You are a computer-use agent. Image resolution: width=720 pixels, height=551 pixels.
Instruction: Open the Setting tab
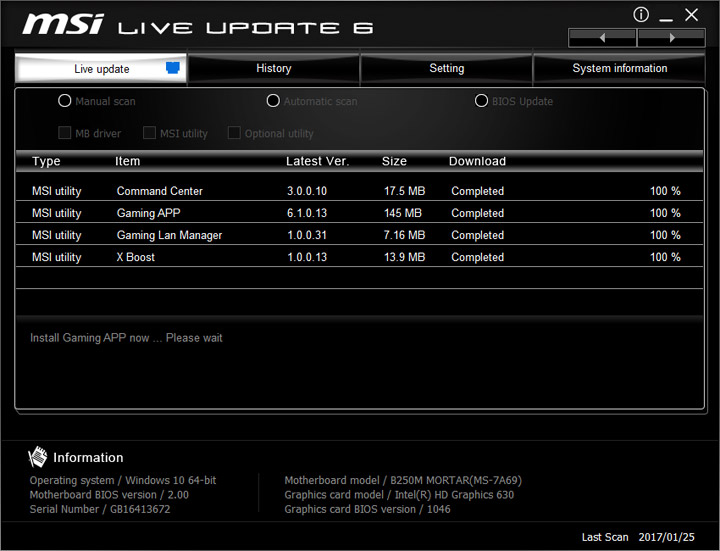[446, 68]
